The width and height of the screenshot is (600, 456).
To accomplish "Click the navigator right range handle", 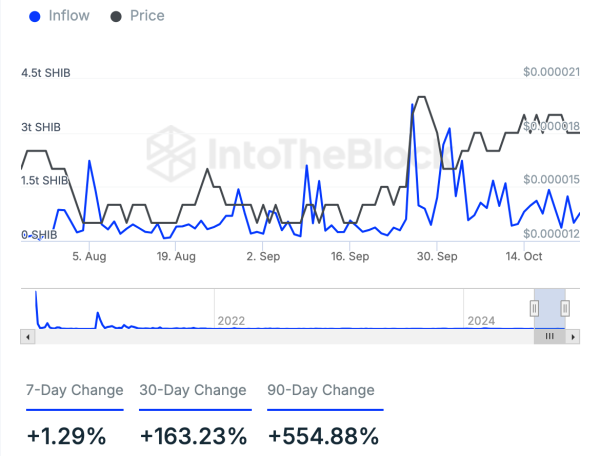I will tap(565, 308).
